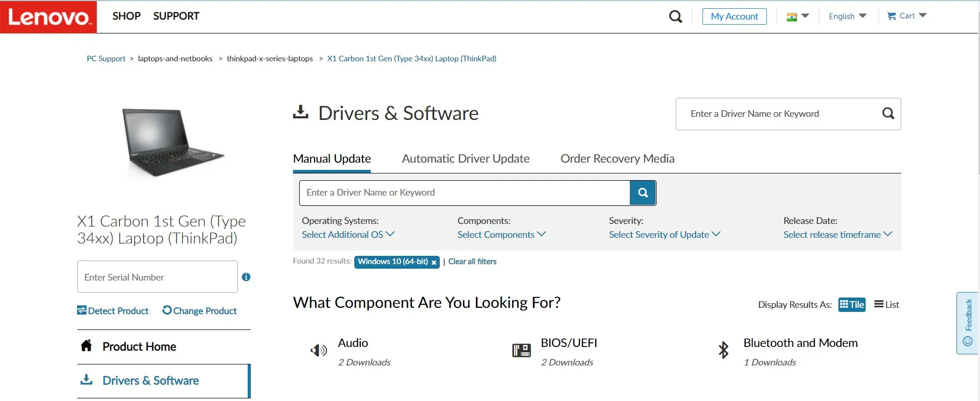Image resolution: width=980 pixels, height=401 pixels.
Task: Click the Cart shopping cart icon
Action: 891,16
